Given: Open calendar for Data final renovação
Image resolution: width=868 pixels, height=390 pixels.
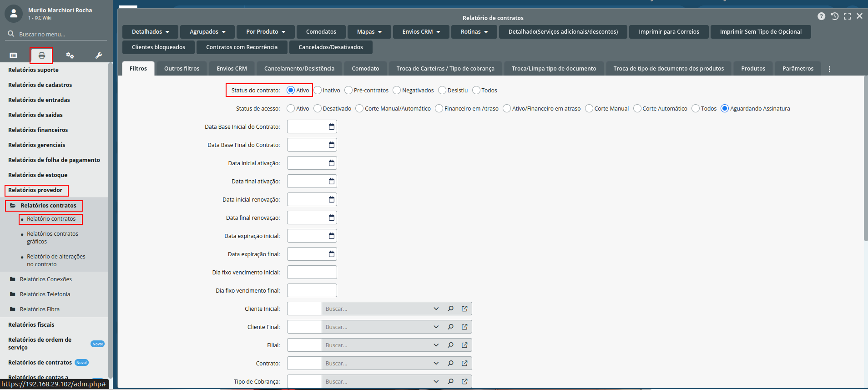Looking at the screenshot, I should [x=332, y=218].
